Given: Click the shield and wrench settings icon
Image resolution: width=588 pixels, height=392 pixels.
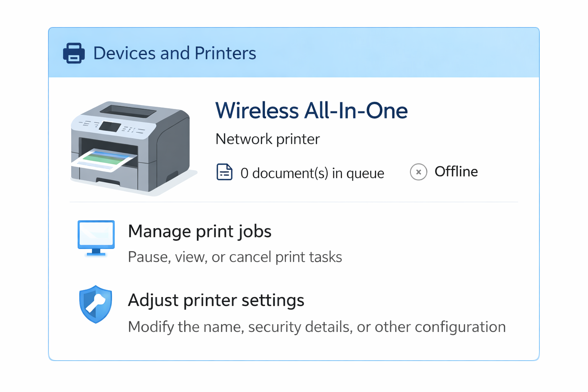Looking at the screenshot, I should tap(96, 304).
